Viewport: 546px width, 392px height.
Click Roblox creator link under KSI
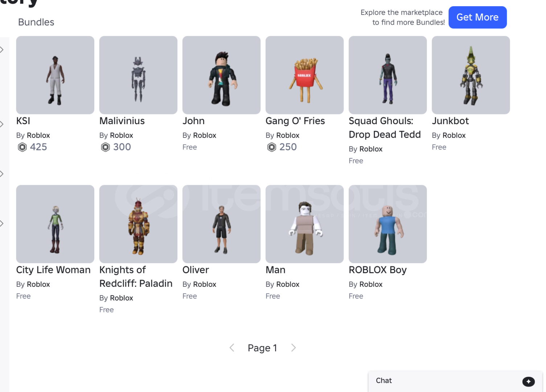(x=38, y=135)
